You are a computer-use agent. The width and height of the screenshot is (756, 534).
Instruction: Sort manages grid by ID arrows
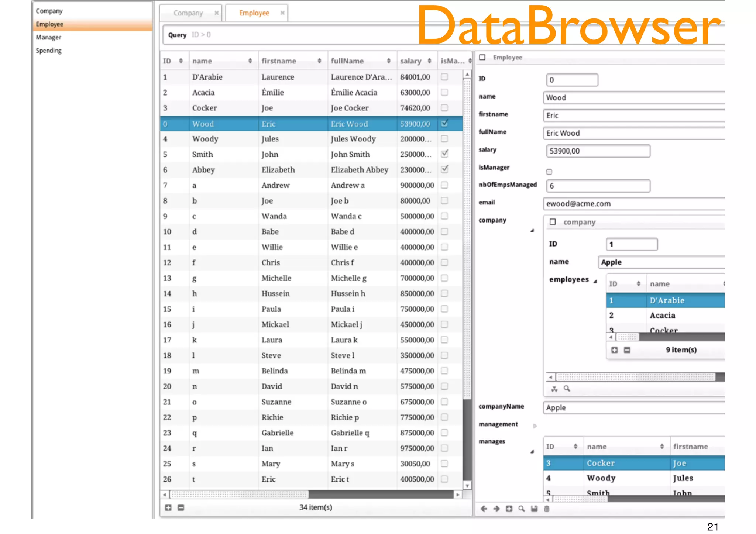(575, 447)
